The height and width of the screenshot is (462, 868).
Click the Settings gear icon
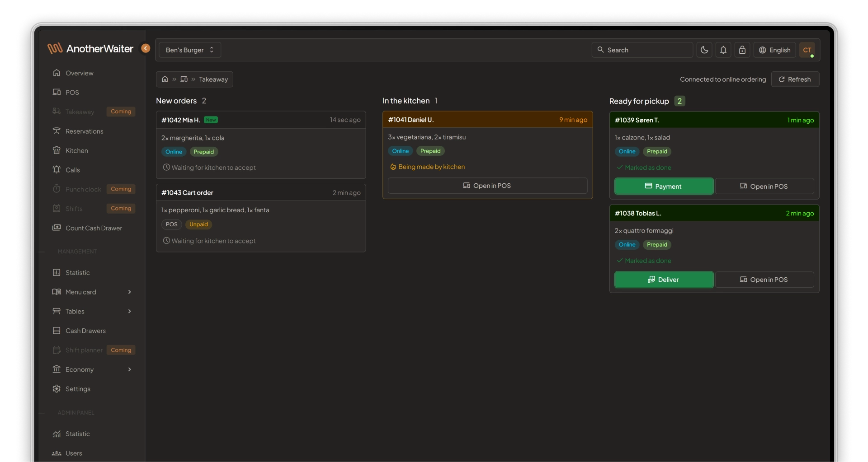[57, 388]
